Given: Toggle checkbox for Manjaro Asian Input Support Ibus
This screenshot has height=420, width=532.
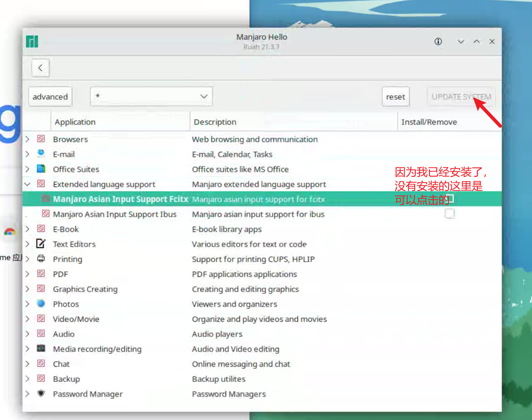Looking at the screenshot, I should pyautogui.click(x=449, y=214).
